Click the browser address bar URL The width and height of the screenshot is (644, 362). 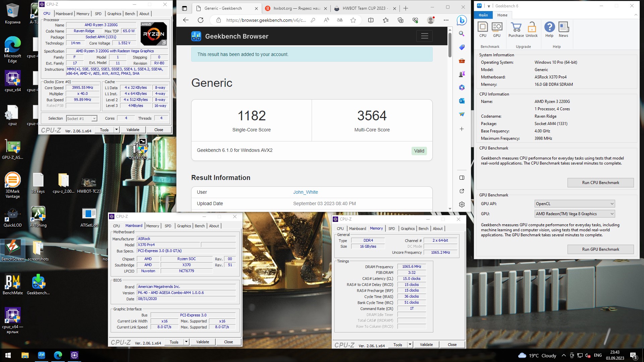[266, 20]
